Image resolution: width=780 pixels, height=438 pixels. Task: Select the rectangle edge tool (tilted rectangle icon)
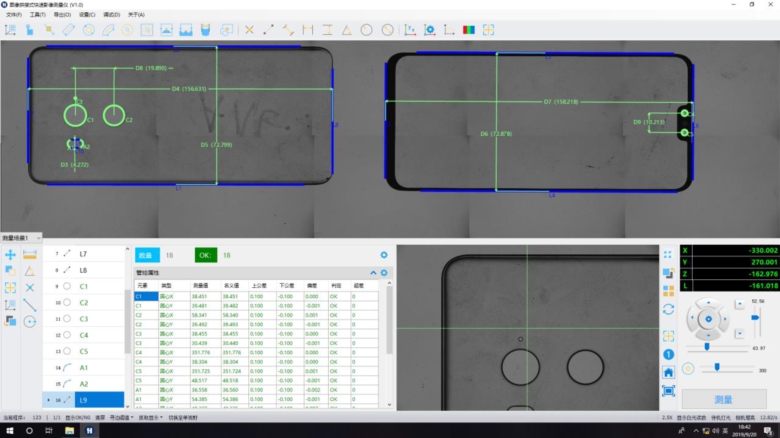point(69,30)
